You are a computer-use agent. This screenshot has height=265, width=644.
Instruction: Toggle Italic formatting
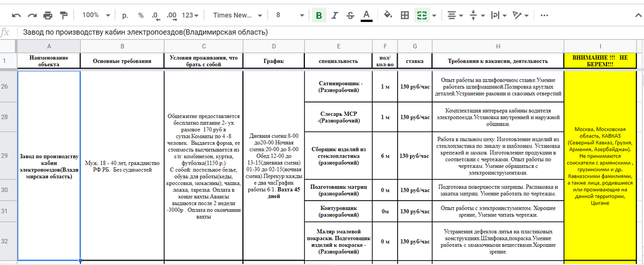334,15
